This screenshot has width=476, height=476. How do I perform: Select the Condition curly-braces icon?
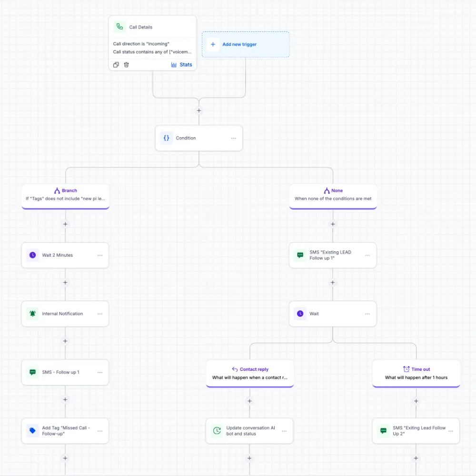(166, 138)
